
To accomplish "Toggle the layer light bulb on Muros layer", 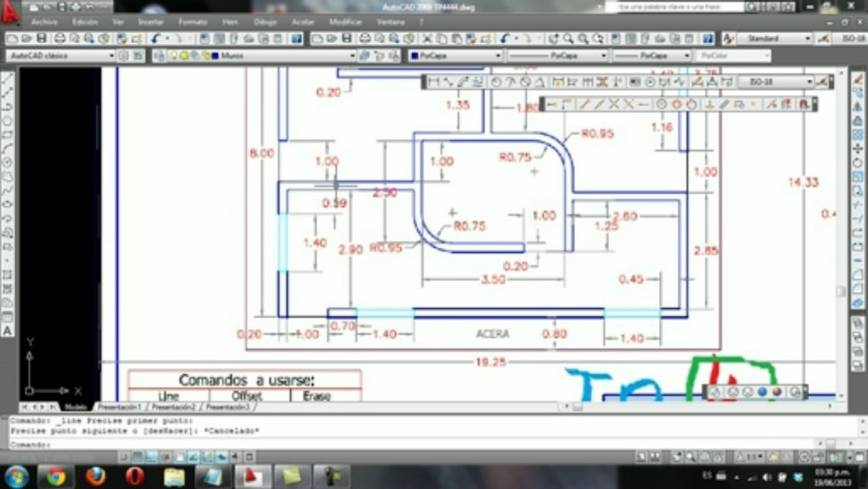I will [174, 56].
